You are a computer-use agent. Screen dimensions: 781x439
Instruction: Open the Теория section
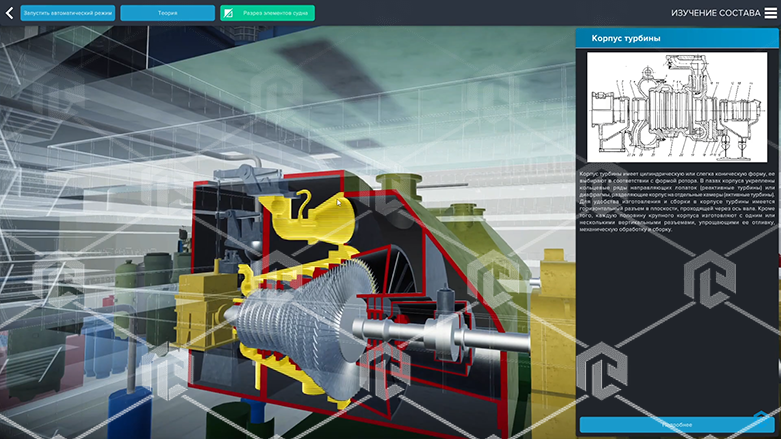pos(167,13)
